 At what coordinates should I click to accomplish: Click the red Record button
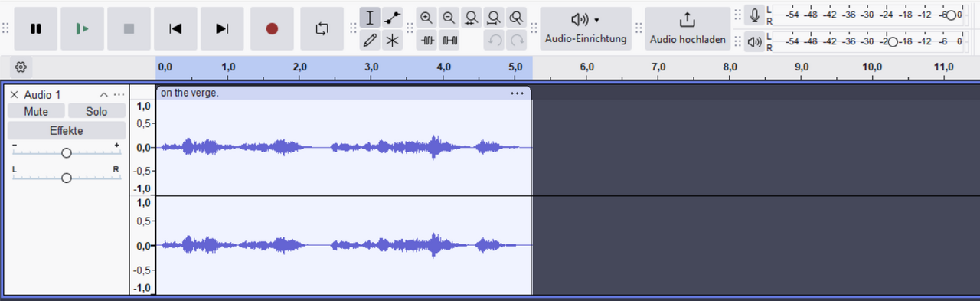[272, 28]
